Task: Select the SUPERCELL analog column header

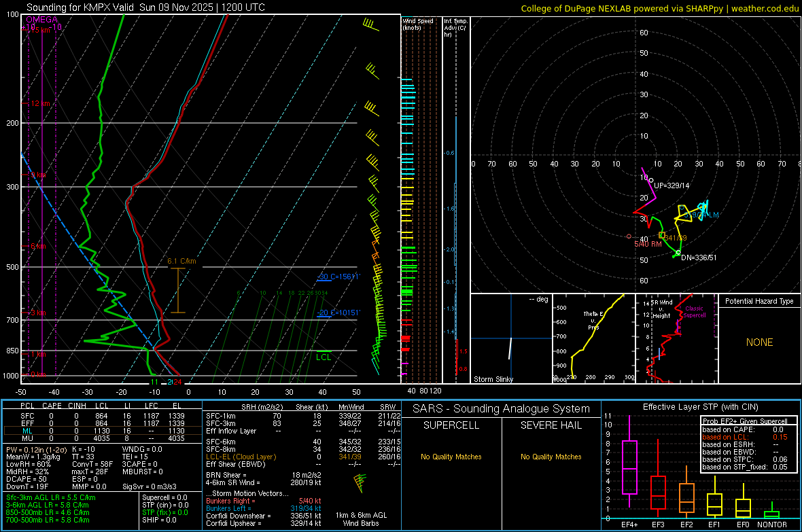Action: coord(451,425)
